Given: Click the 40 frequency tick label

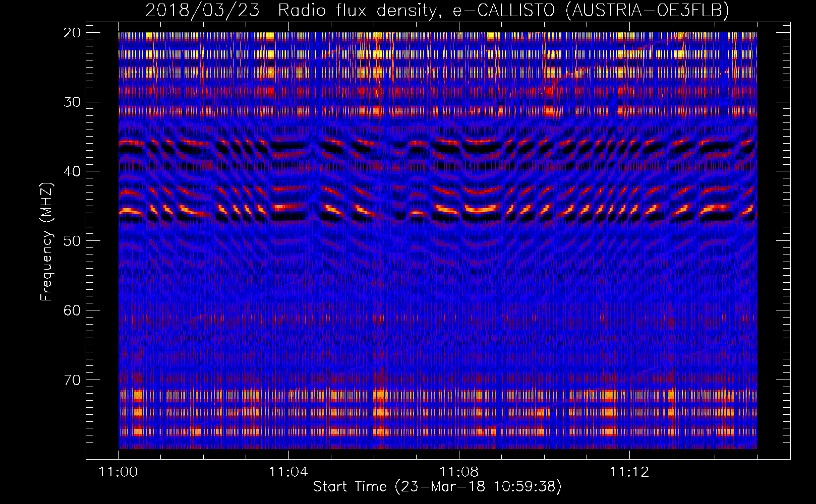Looking at the screenshot, I should pyautogui.click(x=73, y=171).
